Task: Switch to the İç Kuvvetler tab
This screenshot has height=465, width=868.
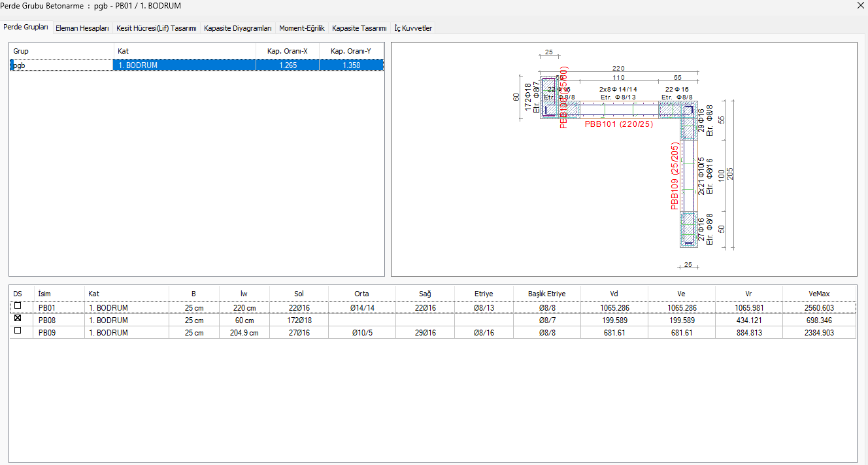Action: click(413, 28)
